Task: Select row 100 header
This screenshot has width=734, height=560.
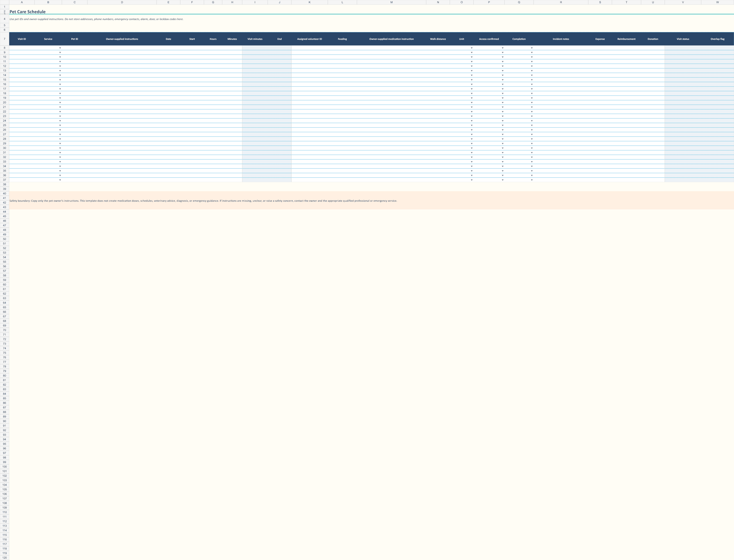Action: click(x=4, y=467)
